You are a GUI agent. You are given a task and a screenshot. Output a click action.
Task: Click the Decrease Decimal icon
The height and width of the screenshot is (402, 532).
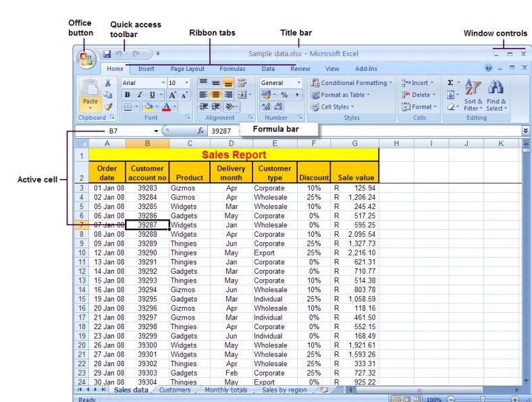tap(278, 107)
